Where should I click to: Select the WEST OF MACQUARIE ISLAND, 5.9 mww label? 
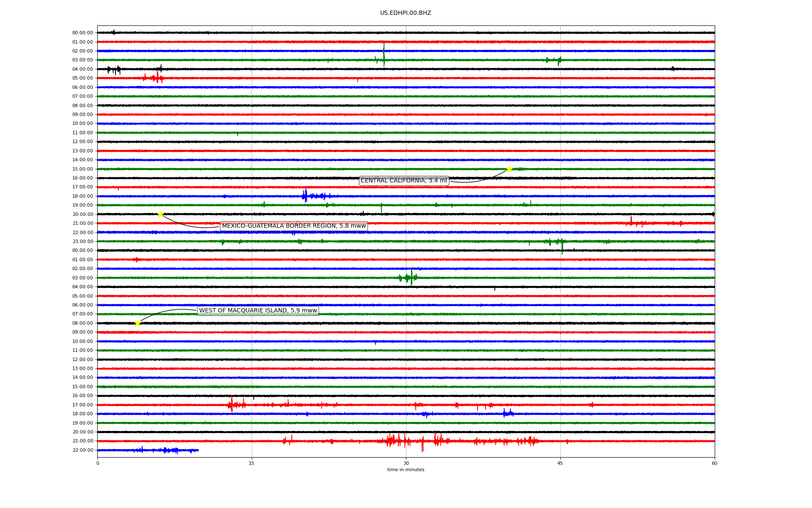258,311
